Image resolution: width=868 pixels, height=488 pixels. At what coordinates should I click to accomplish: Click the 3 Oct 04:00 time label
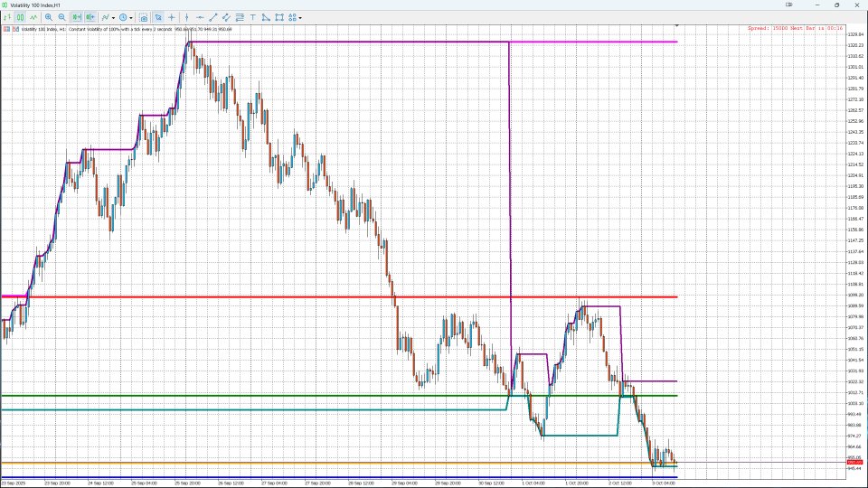[663, 483]
